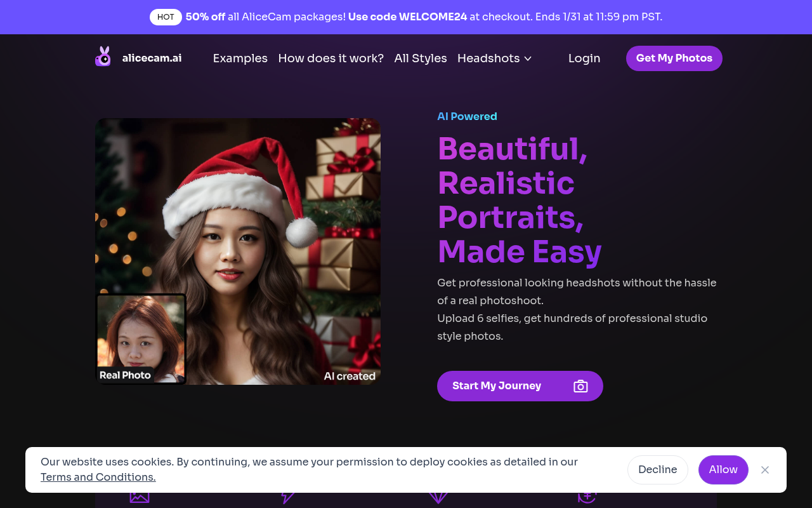Dismiss the cookie banner with the X icon
Viewport: 812px width, 508px height.
(765, 470)
